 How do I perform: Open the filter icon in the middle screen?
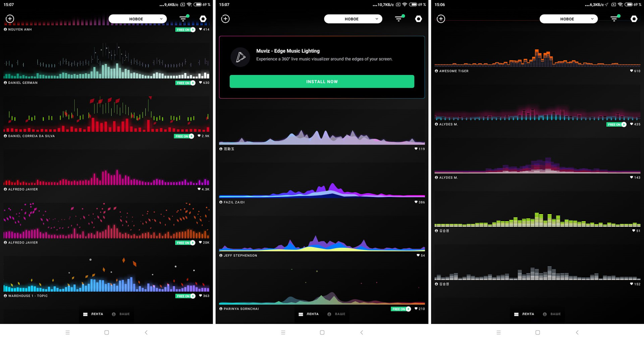pos(399,18)
